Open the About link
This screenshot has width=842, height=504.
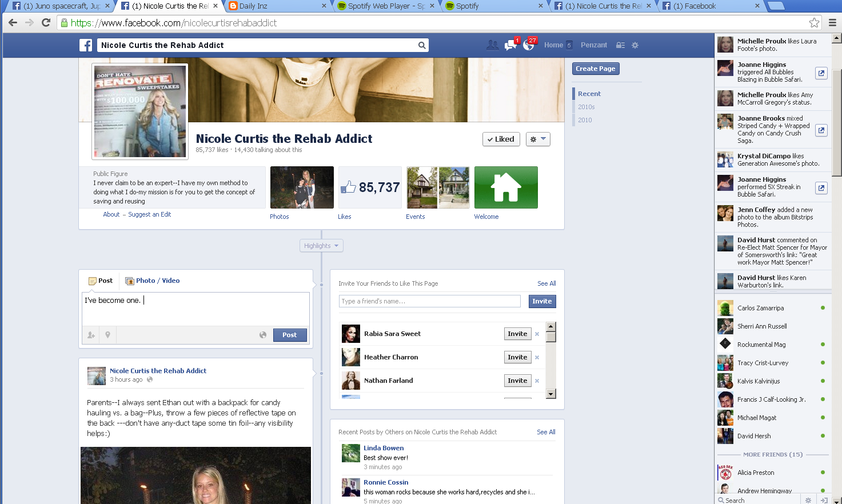(x=111, y=214)
